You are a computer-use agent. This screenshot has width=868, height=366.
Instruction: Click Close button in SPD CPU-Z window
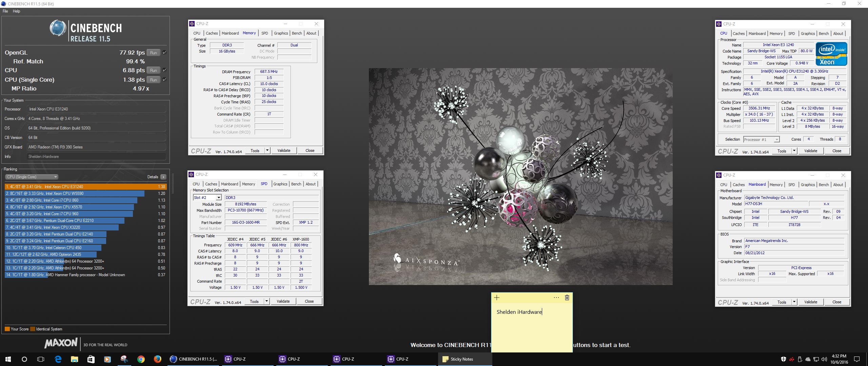pos(309,301)
